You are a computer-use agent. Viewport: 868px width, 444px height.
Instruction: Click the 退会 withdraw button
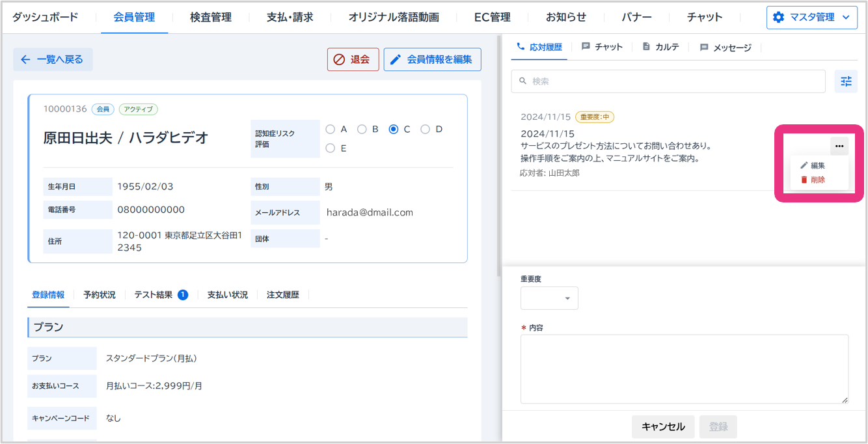[x=353, y=59]
